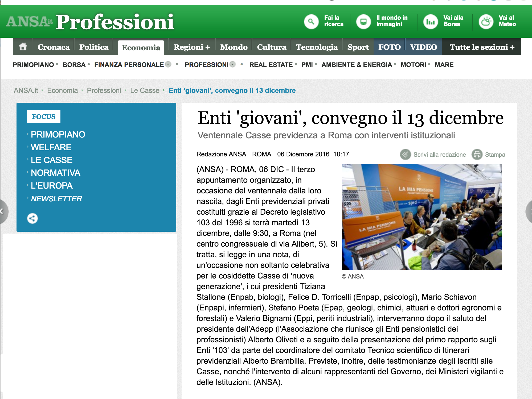
Task: Click the © ANSA photo credit
Action: (x=353, y=276)
